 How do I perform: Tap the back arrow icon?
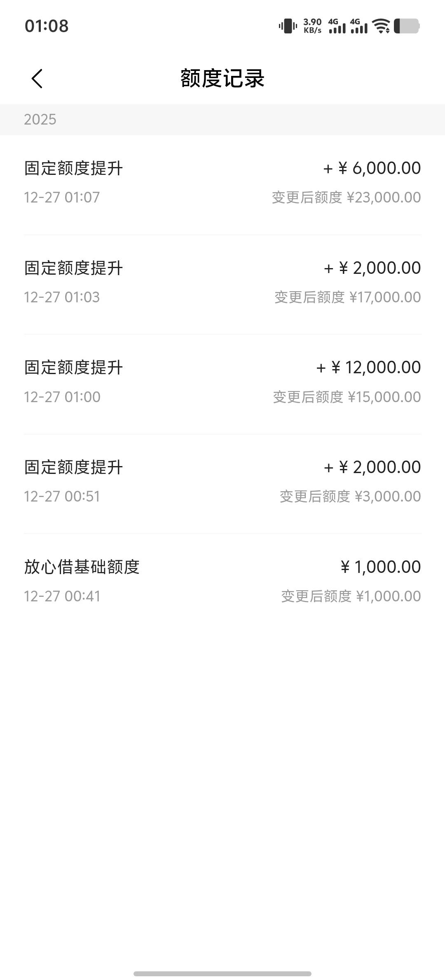(x=37, y=78)
